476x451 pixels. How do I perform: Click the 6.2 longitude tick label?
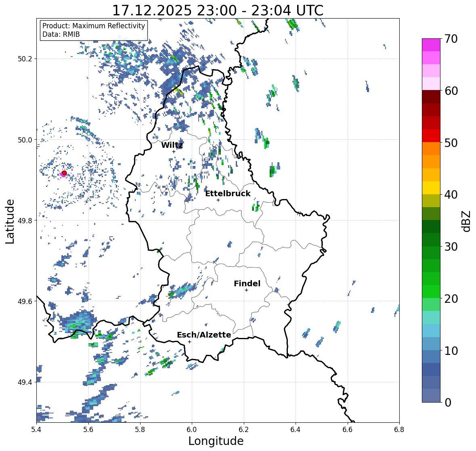[x=244, y=430]
